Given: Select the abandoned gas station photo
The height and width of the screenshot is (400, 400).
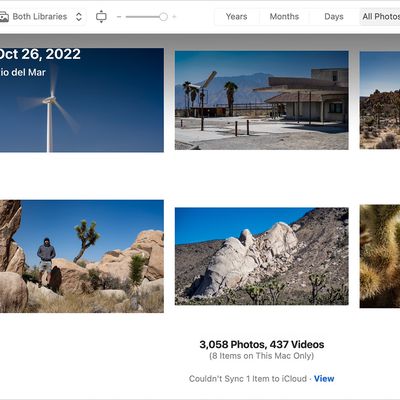Looking at the screenshot, I should 262,100.
